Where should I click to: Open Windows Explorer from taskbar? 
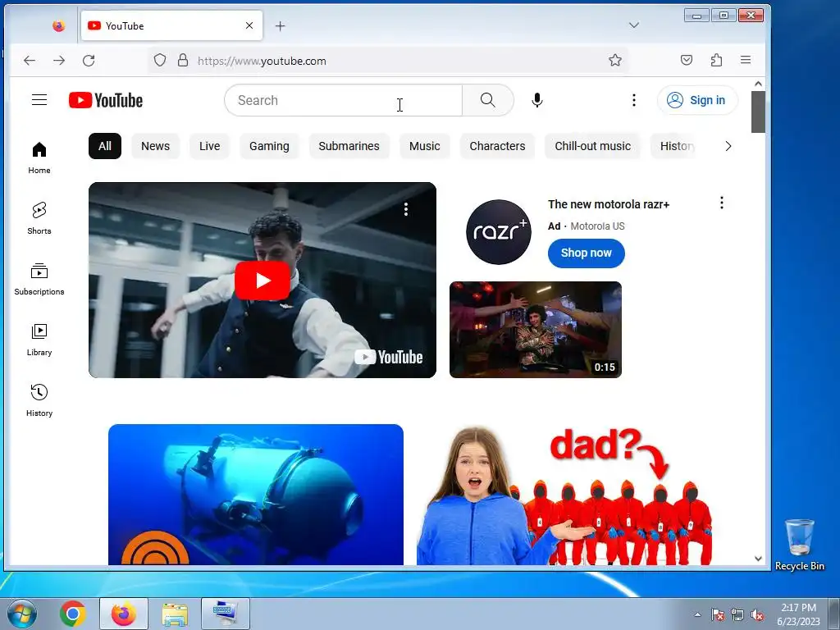[x=175, y=614]
